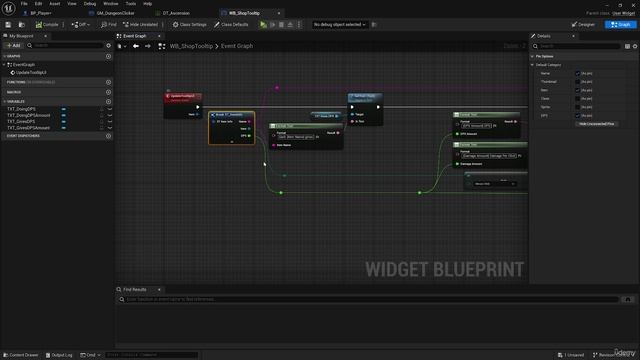
Task: Open the Asset menu
Action: point(55,4)
